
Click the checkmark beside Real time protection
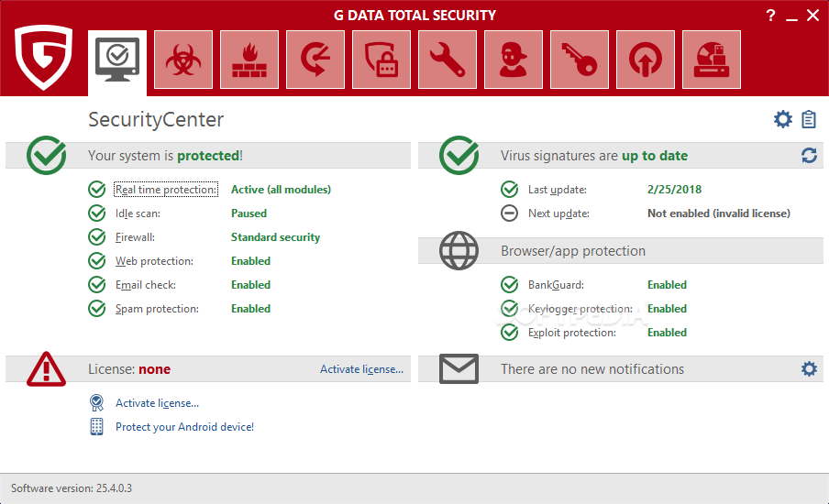(97, 189)
